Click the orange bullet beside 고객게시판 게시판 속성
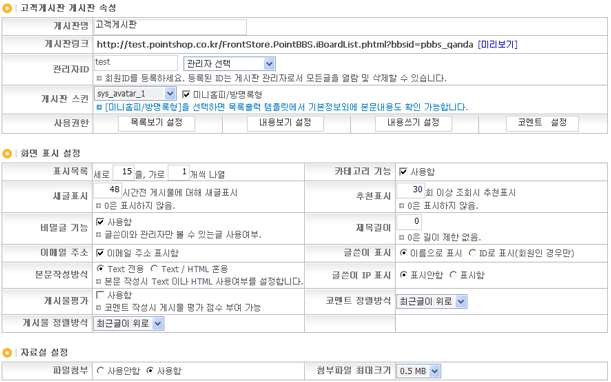 (7, 8)
